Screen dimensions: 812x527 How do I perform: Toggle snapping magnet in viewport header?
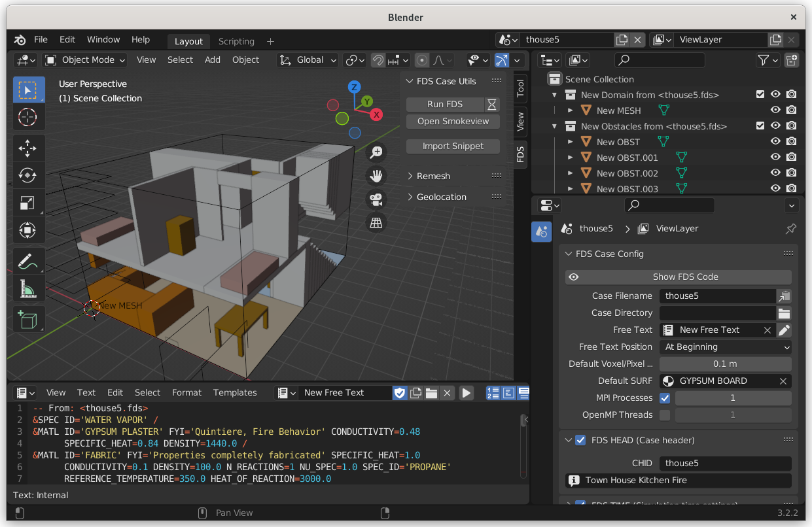click(x=378, y=60)
